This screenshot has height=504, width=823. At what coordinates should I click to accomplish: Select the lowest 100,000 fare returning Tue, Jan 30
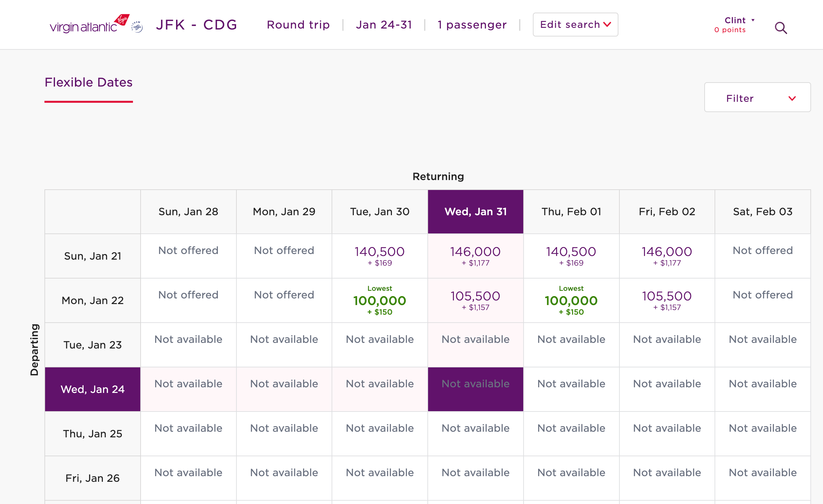point(379,300)
